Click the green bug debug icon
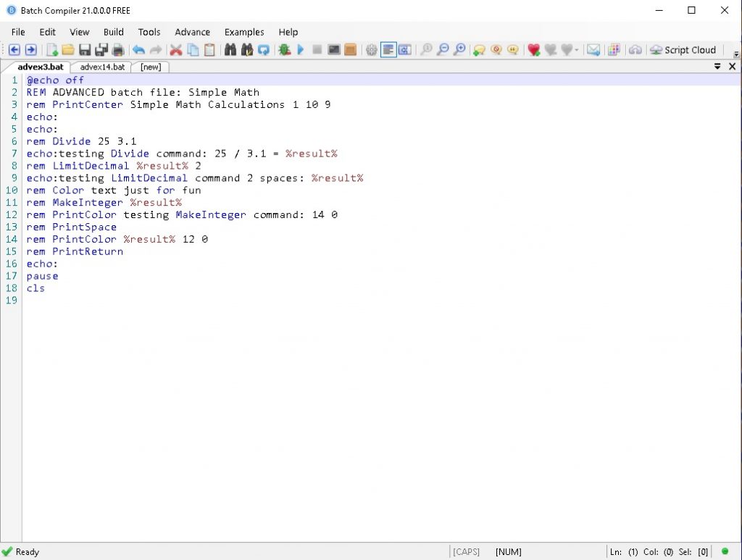Viewport: 742px width, 560px height. [284, 50]
